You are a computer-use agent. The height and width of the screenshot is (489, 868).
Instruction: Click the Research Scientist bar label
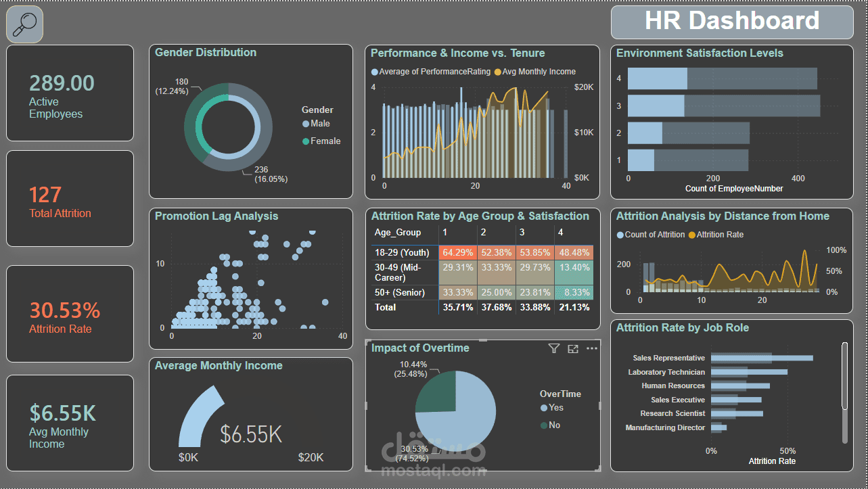(x=672, y=413)
